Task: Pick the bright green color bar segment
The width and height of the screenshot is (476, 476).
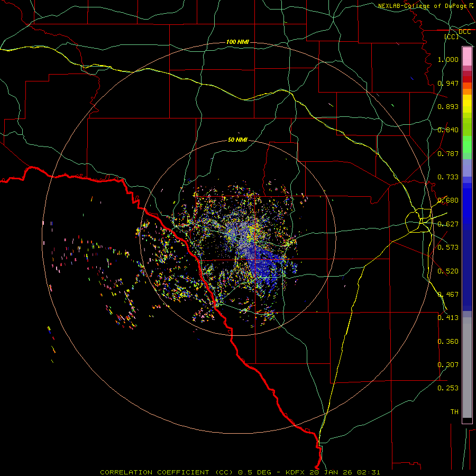Action: pyautogui.click(x=467, y=144)
